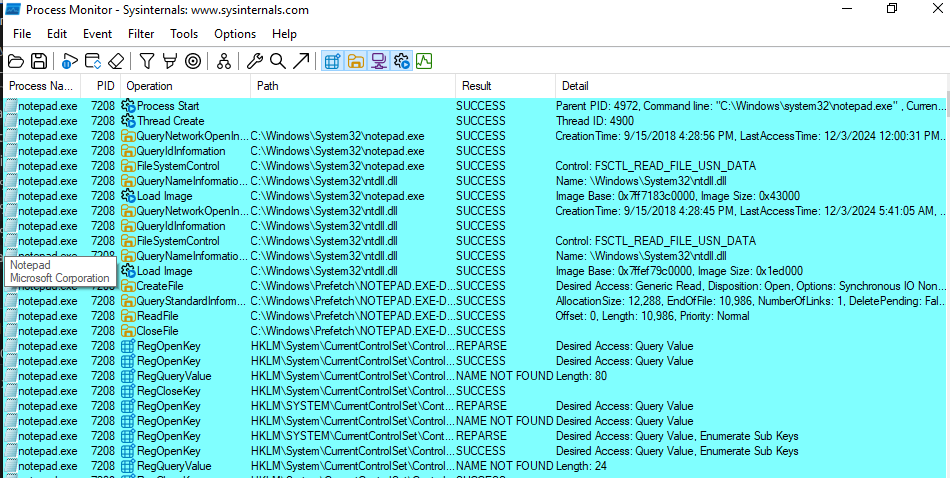Open the Options menu
The height and width of the screenshot is (478, 950).
pos(235,34)
